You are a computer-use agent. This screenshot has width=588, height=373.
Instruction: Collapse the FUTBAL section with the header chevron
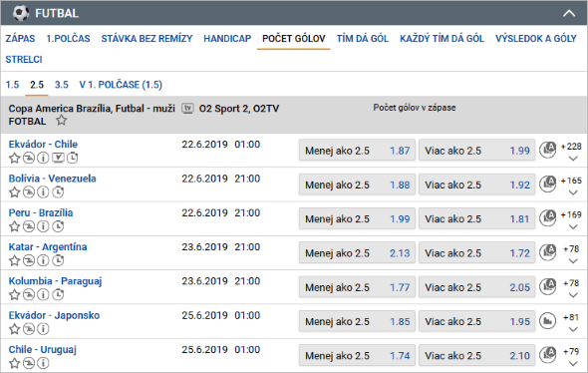pyautogui.click(x=569, y=14)
